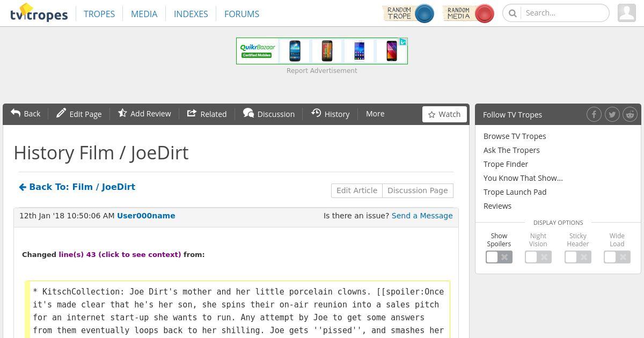Toggle the Show Spoilers switch
Image resolution: width=644 pixels, height=338 pixels.
tap(499, 257)
